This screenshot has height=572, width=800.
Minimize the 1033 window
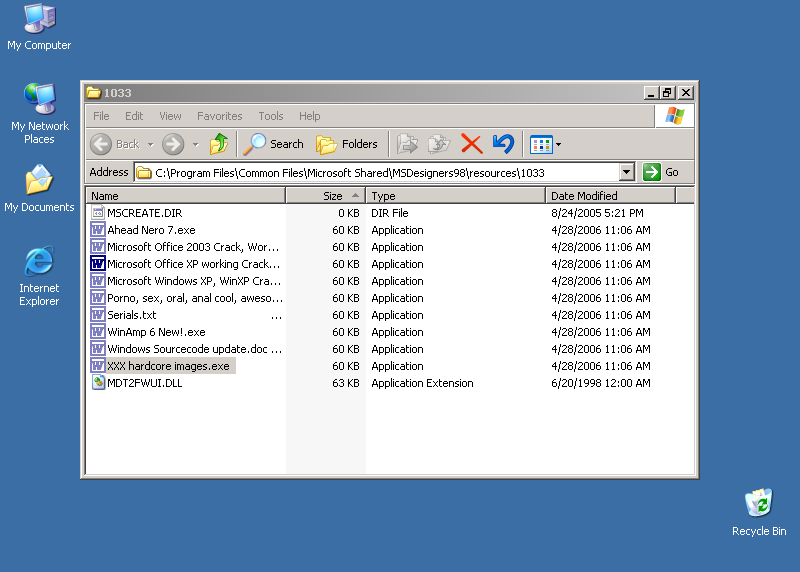(x=651, y=93)
